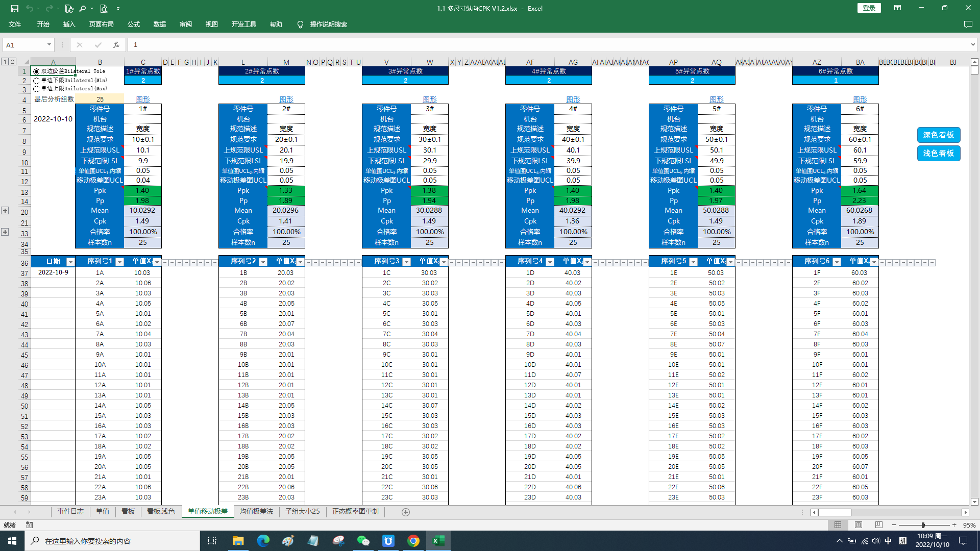
Task: Click the Windows taskbar search box
Action: click(x=112, y=541)
